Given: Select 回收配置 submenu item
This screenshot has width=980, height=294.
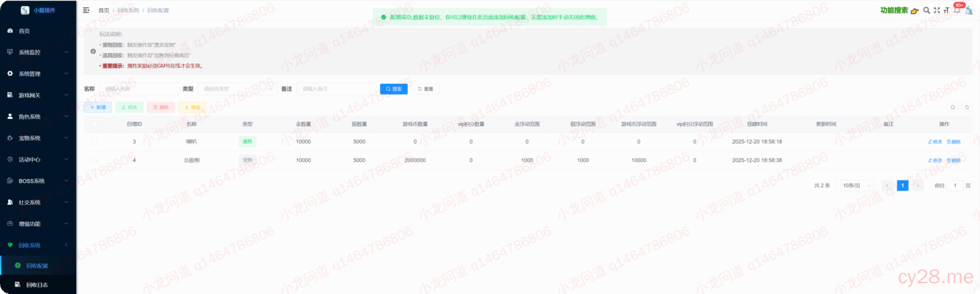Looking at the screenshot, I should 38,265.
